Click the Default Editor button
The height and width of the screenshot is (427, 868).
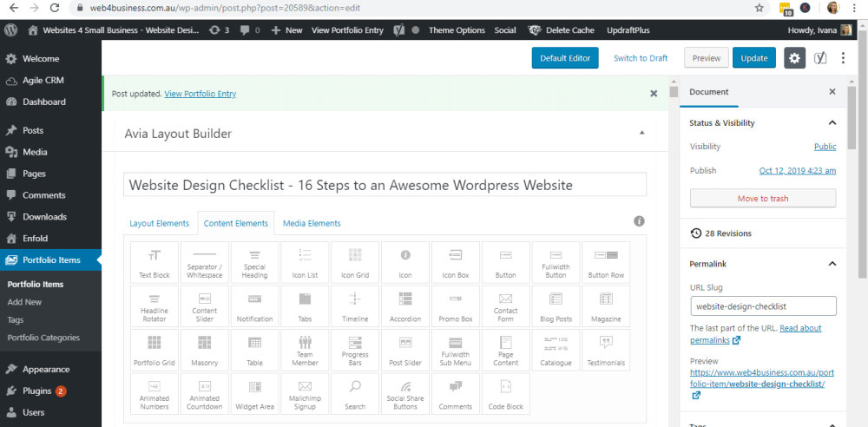point(565,57)
